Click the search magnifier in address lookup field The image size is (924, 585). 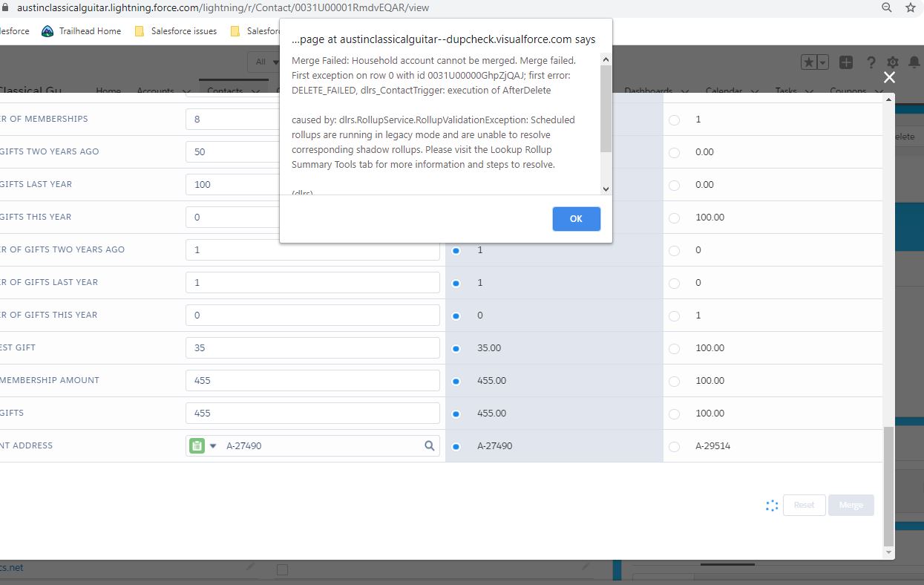pyautogui.click(x=429, y=445)
